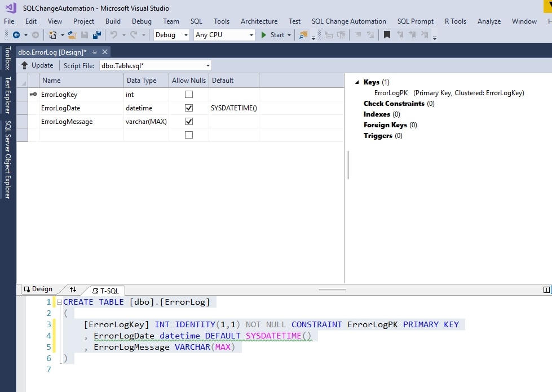The height and width of the screenshot is (392, 552).
Task: Toggle Allow Nulls in the empty row
Action: (x=189, y=135)
